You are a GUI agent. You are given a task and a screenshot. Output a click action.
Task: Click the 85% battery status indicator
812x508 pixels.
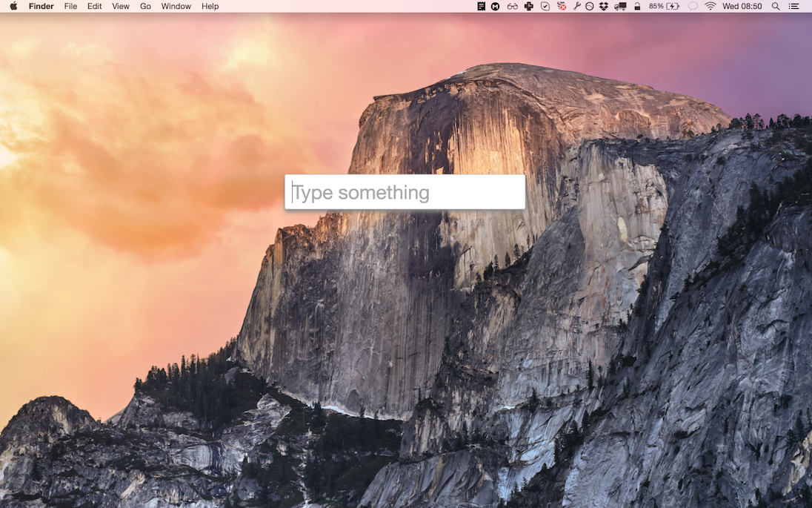[x=664, y=6]
